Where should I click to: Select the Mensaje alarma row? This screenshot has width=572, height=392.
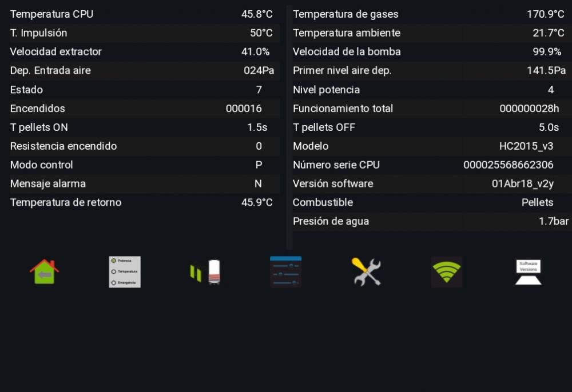[x=145, y=183]
